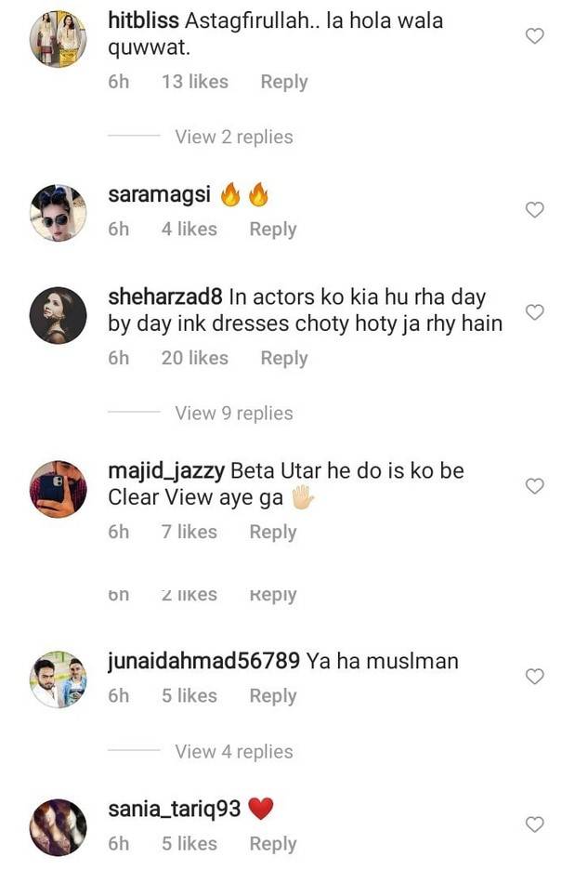Open junaidahmad56789 username profile
This screenshot has width=588, height=870.
click(x=203, y=661)
